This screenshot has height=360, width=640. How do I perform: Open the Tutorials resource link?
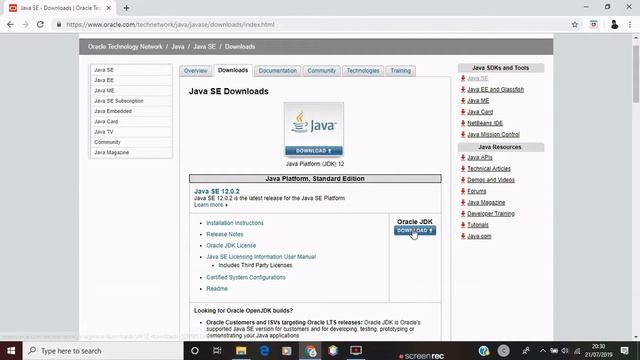click(478, 225)
